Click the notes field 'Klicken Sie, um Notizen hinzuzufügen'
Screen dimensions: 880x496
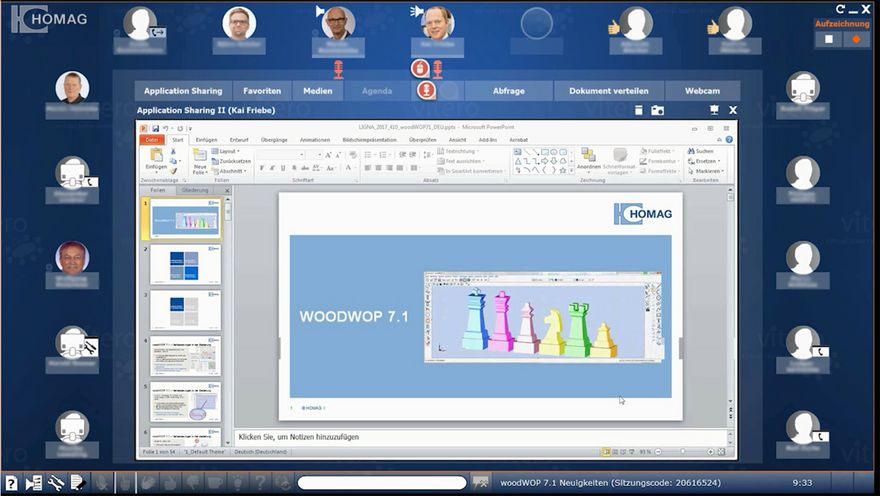pos(481,437)
